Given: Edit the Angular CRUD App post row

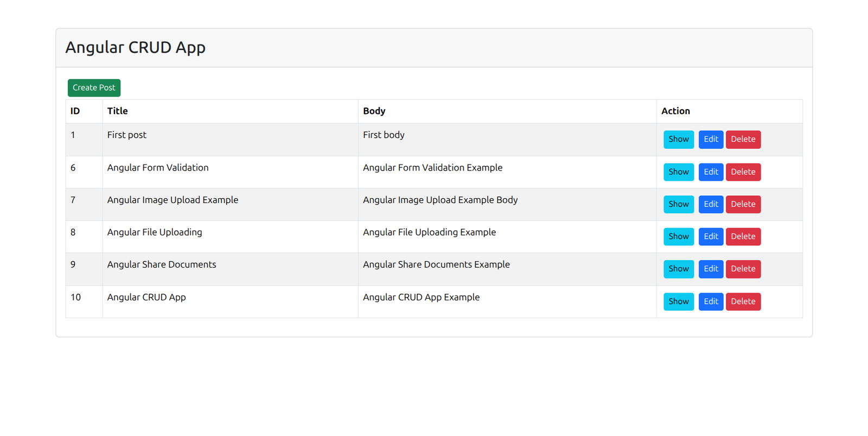Looking at the screenshot, I should [711, 301].
